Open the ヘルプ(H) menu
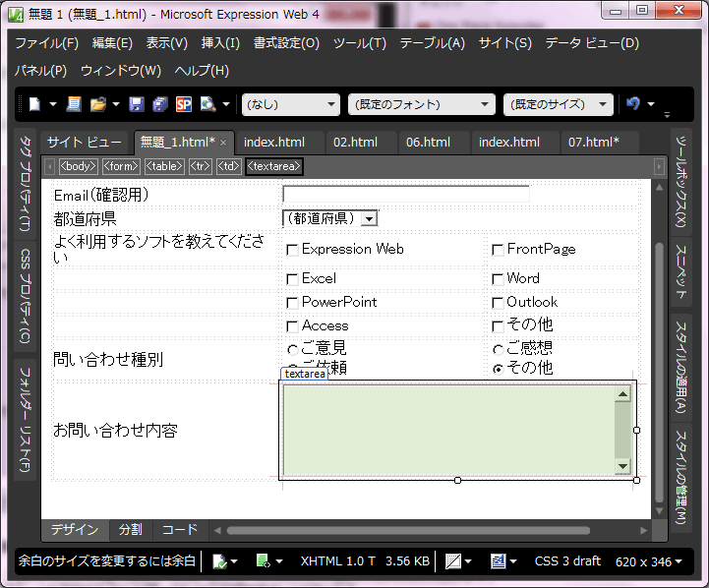 pyautogui.click(x=202, y=71)
